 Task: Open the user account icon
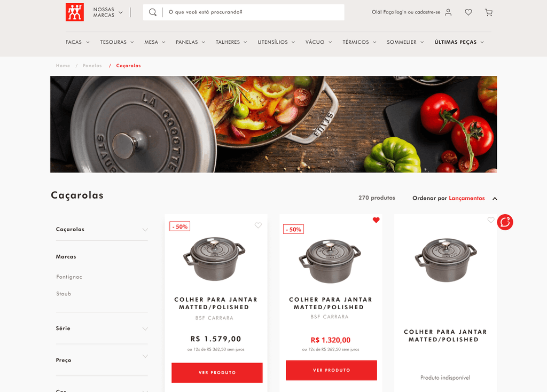448,12
